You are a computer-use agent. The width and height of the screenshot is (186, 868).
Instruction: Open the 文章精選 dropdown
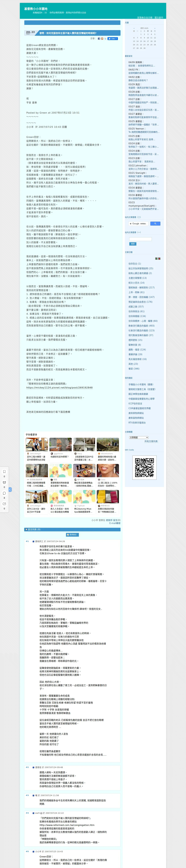click(139, 437)
